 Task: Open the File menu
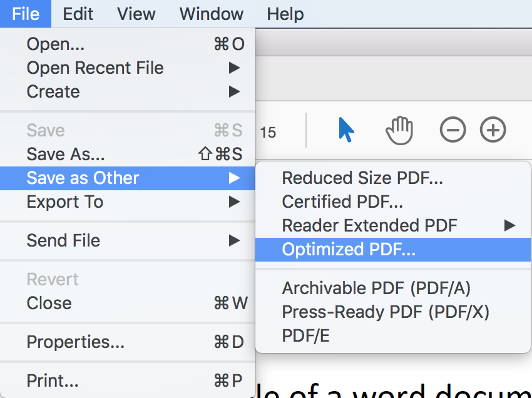pyautogui.click(x=26, y=14)
